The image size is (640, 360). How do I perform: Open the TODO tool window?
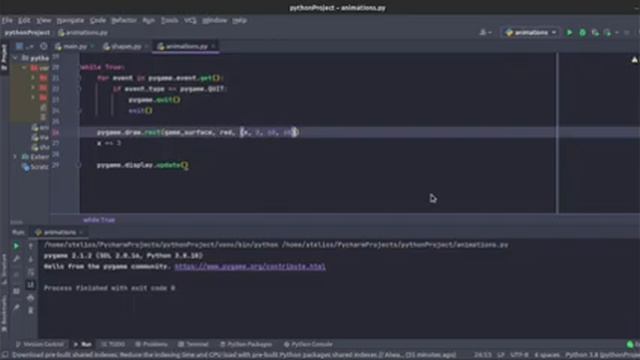point(113,344)
